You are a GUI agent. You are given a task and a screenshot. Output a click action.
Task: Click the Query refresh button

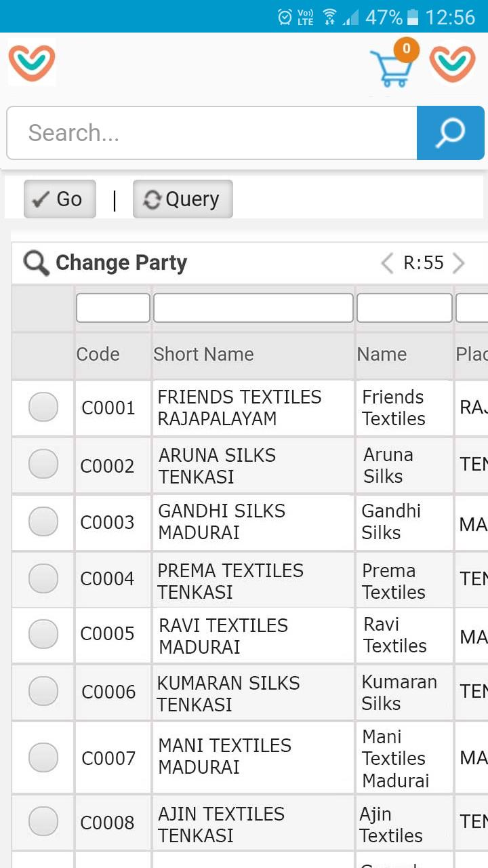[183, 199]
